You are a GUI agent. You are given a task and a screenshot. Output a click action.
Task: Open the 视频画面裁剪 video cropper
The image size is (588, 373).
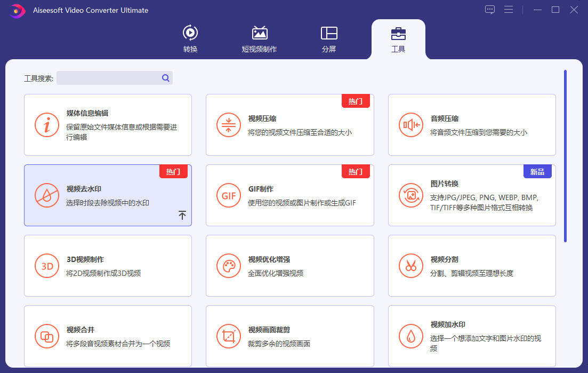pos(289,336)
